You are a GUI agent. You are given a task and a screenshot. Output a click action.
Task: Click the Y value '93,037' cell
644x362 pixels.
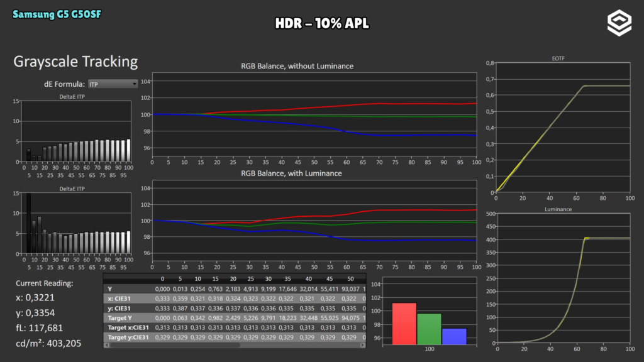click(350, 289)
